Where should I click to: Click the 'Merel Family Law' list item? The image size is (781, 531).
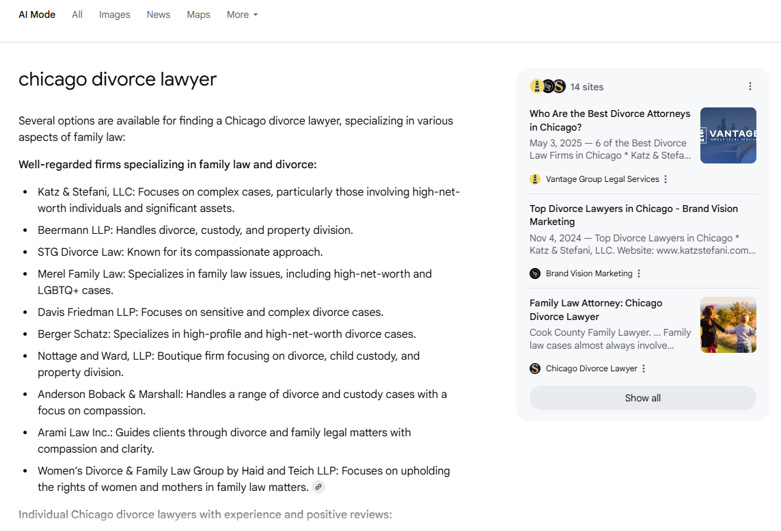pyautogui.click(x=235, y=282)
